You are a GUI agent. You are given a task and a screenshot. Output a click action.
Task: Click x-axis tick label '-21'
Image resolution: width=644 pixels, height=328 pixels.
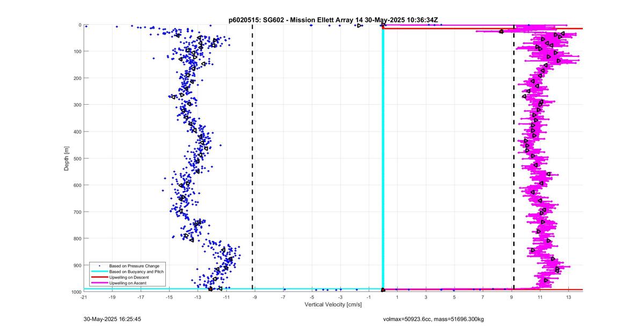coord(84,296)
